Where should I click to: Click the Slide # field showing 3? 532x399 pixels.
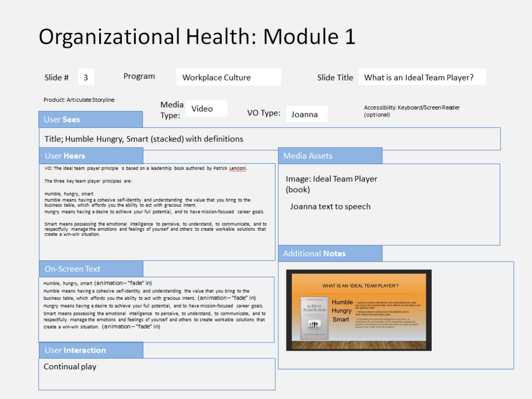point(86,77)
